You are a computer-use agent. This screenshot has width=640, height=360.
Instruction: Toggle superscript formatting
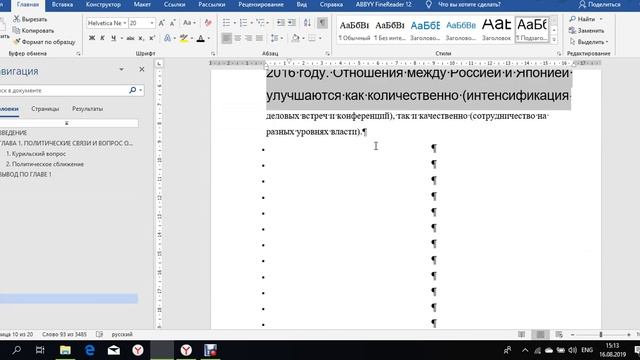[x=152, y=38]
